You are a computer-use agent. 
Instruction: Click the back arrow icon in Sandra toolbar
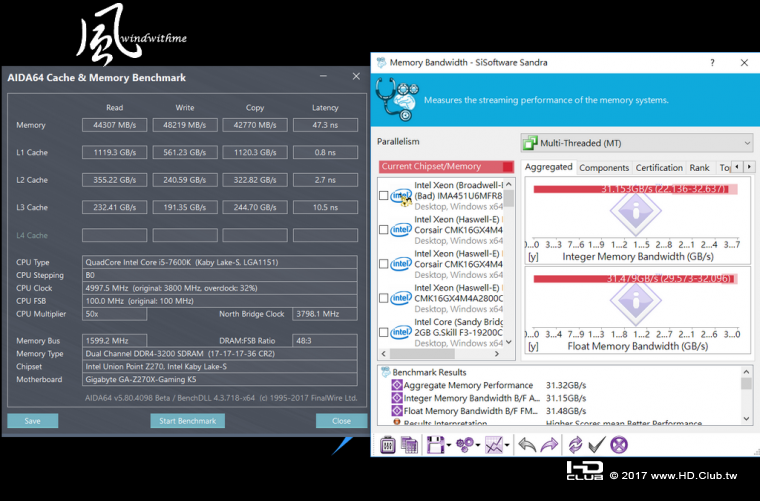pos(527,445)
